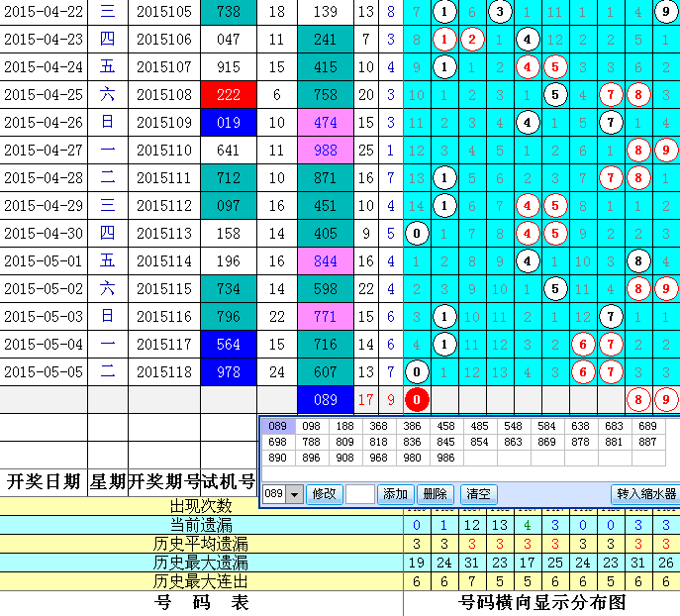680x616 pixels.
Task: Click the 修改 (modify) button
Action: tap(324, 494)
